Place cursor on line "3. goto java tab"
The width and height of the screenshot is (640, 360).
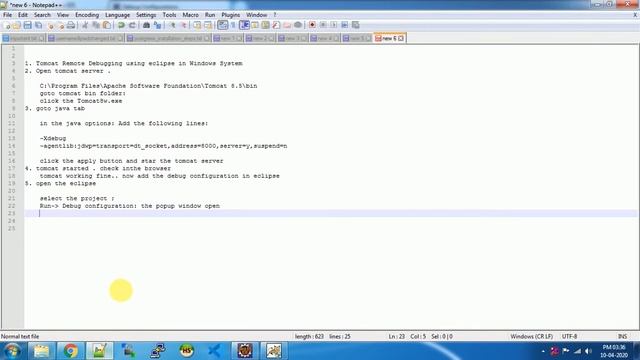point(55,109)
